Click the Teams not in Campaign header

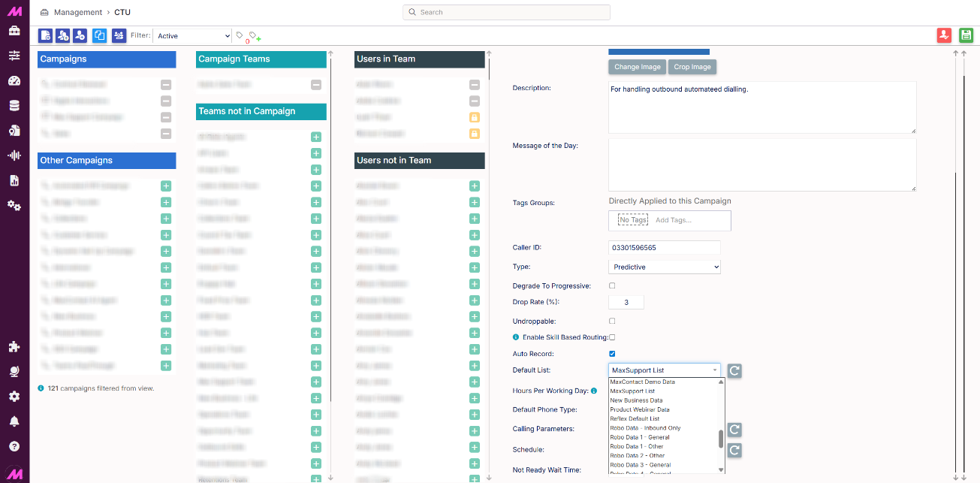(x=261, y=111)
